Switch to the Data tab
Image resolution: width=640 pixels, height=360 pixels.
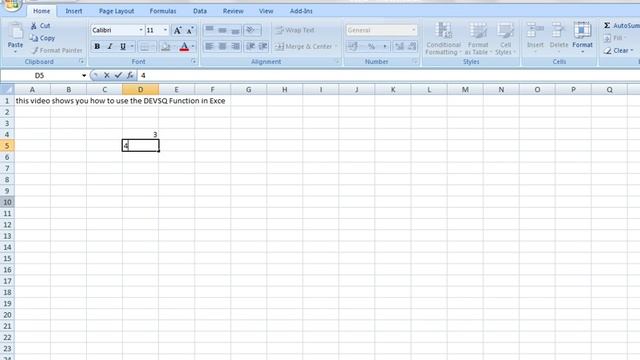click(x=200, y=11)
